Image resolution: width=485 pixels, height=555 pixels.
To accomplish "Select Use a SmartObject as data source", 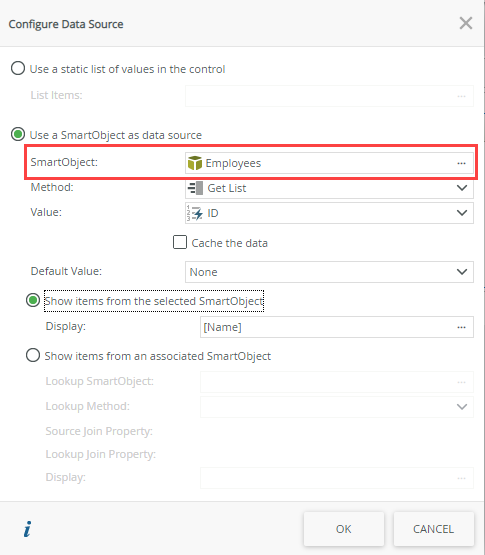I will click(x=18, y=135).
